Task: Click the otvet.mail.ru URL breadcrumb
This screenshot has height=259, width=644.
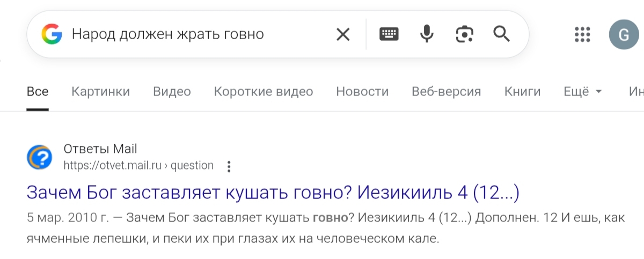Action: 138,166
